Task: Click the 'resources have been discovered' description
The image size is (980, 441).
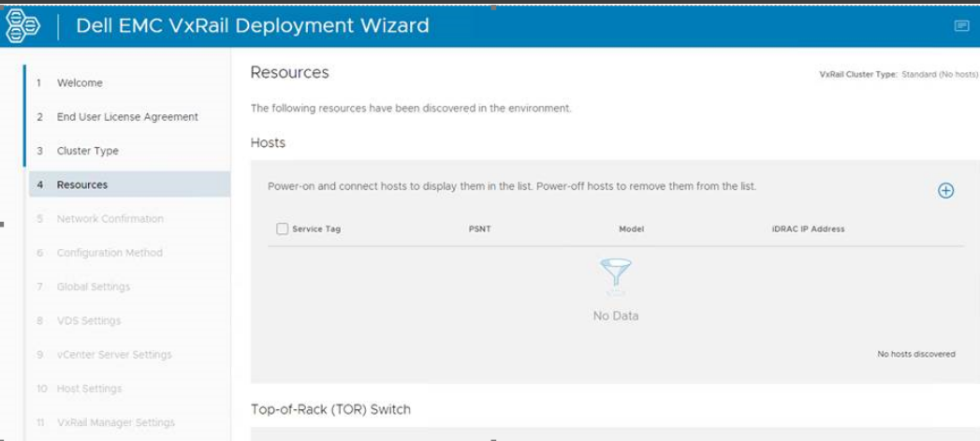Action: (411, 108)
